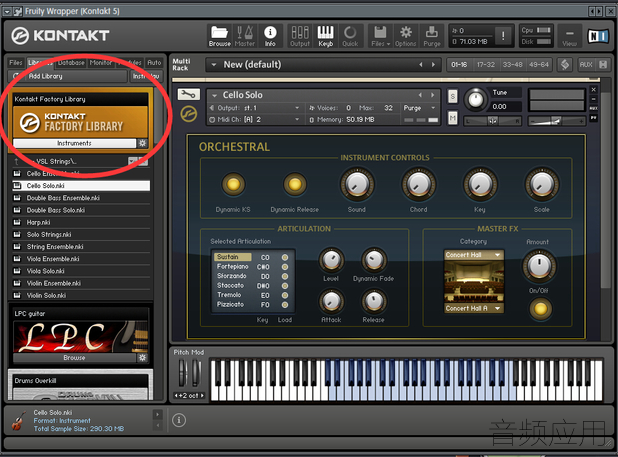Select rack page 49-64
Viewport: 618px width, 457px height.
click(x=538, y=64)
